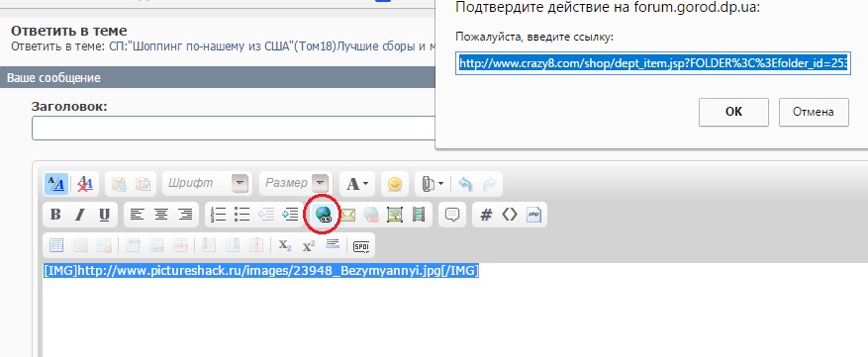Screen dimensions: 868x357
Task: Insert a SPOILER tag
Action: point(361,246)
